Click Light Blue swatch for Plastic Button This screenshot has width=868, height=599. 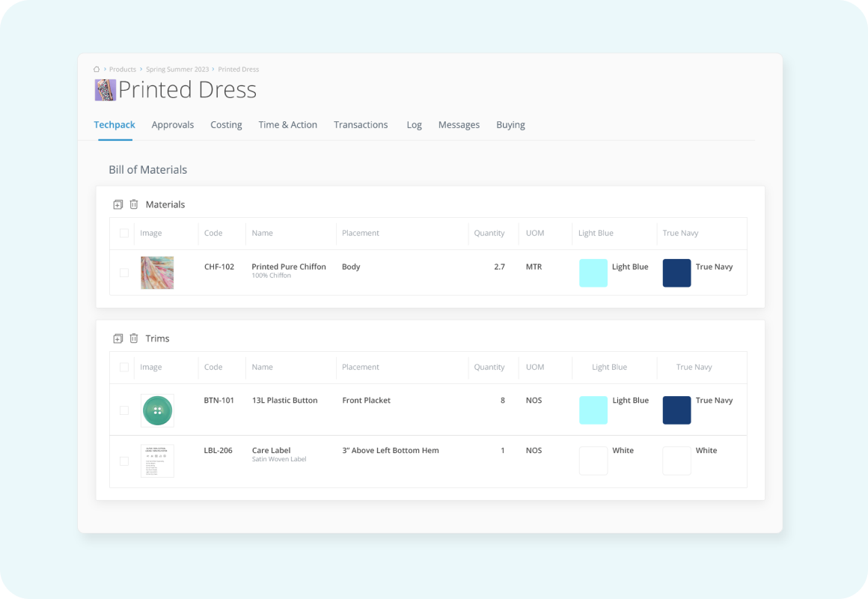pyautogui.click(x=593, y=410)
